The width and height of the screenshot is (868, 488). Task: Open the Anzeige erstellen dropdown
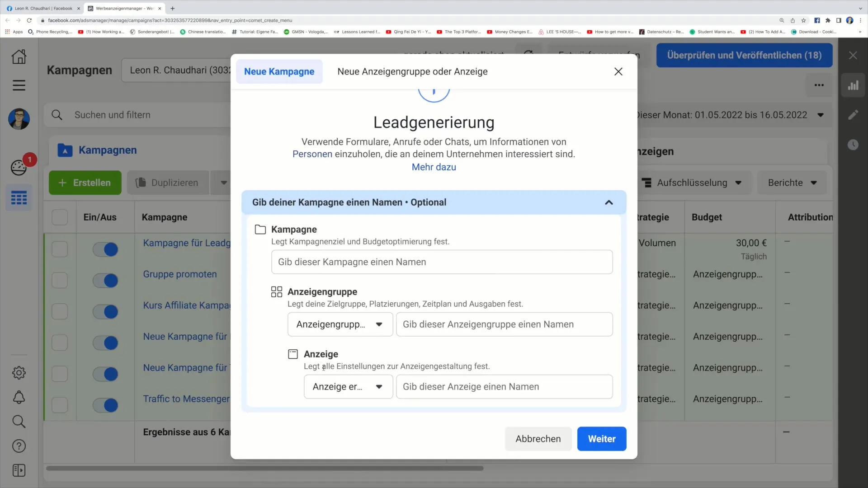click(349, 387)
